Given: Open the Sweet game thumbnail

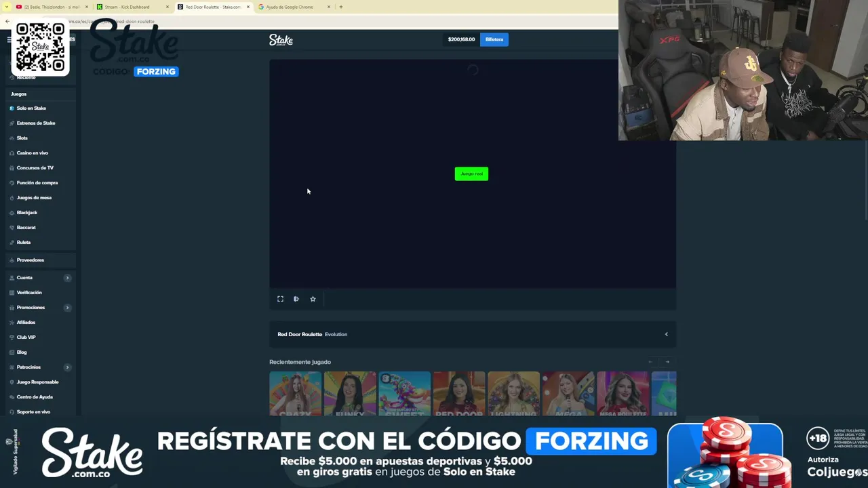Looking at the screenshot, I should [404, 394].
